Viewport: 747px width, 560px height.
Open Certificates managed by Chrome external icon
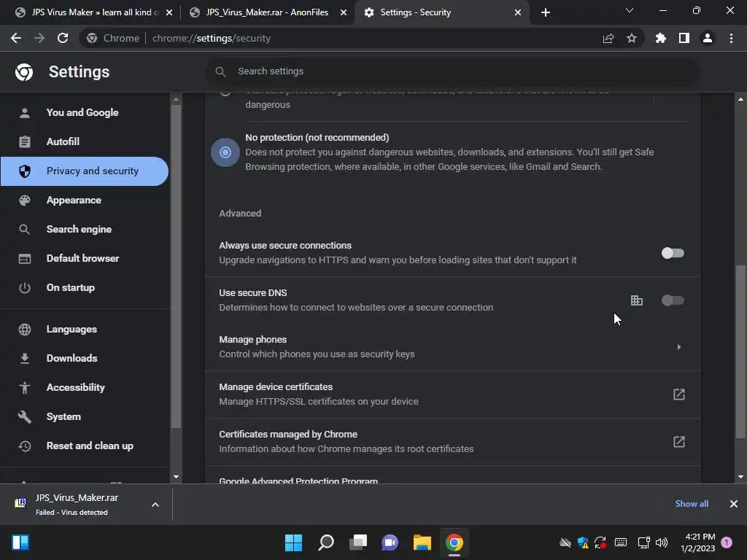(679, 442)
